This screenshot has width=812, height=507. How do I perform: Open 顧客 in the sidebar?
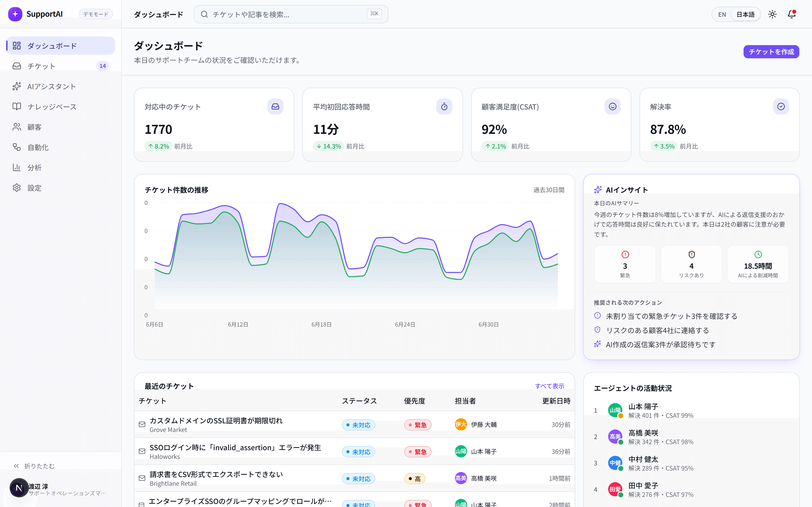[x=61, y=127]
